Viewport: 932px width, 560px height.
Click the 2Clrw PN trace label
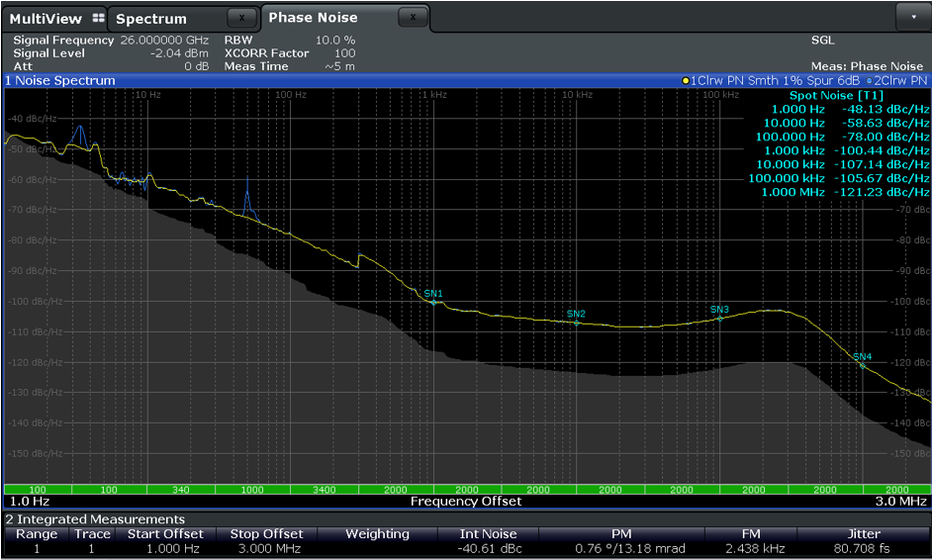click(900, 81)
